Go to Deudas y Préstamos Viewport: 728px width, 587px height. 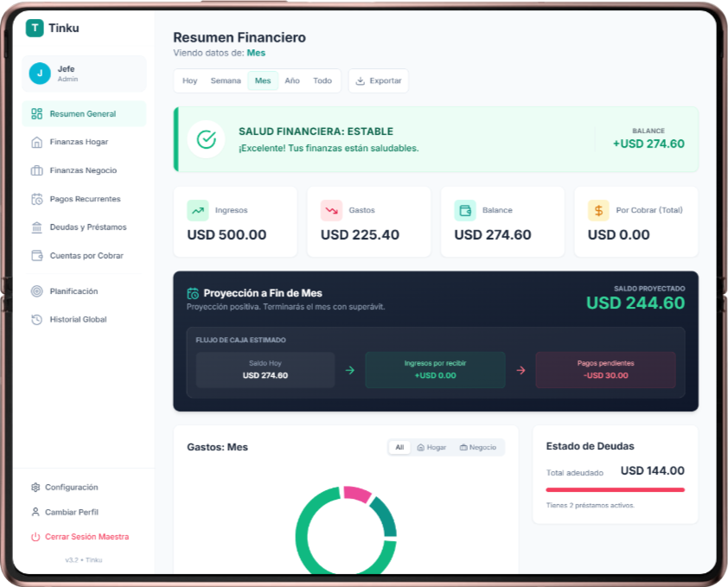click(84, 227)
